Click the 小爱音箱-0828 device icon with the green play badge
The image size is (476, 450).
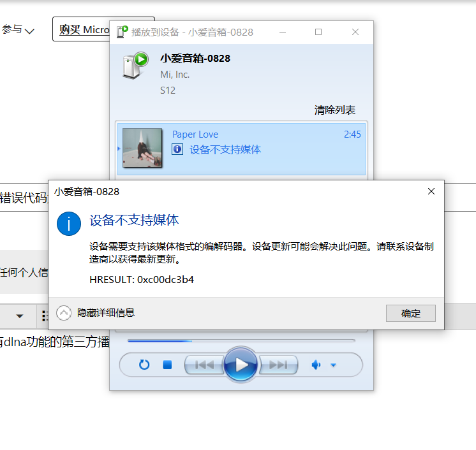(135, 66)
